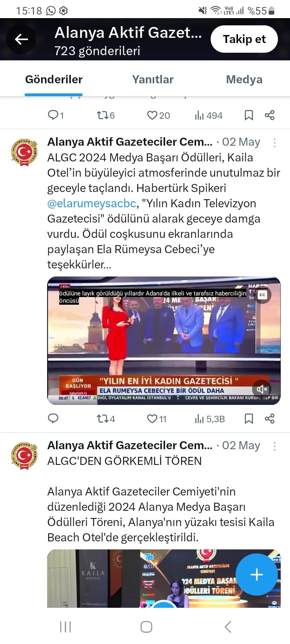The height and width of the screenshot is (644, 290).
Task: Open the Kaila Hotels ceremony image
Action: [164, 578]
